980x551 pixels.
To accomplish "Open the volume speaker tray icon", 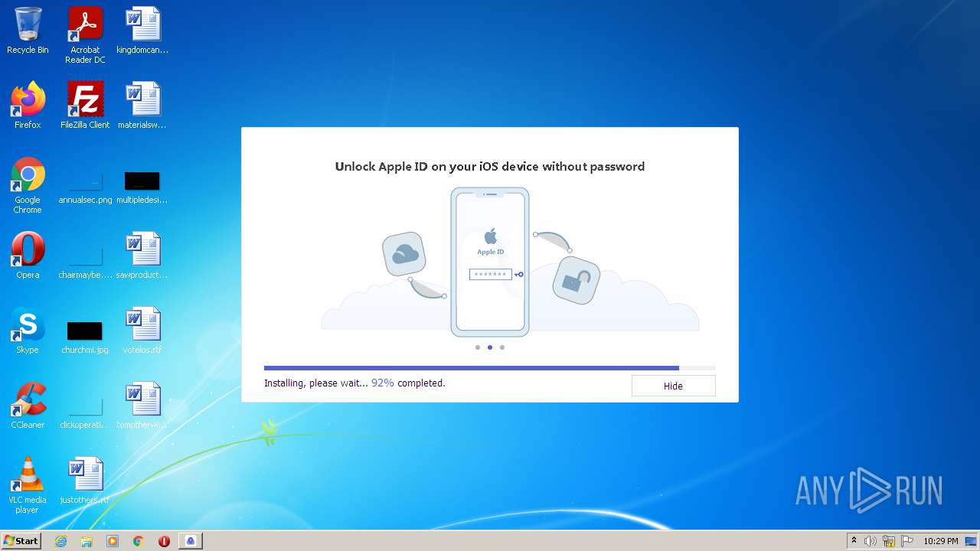I will point(871,541).
